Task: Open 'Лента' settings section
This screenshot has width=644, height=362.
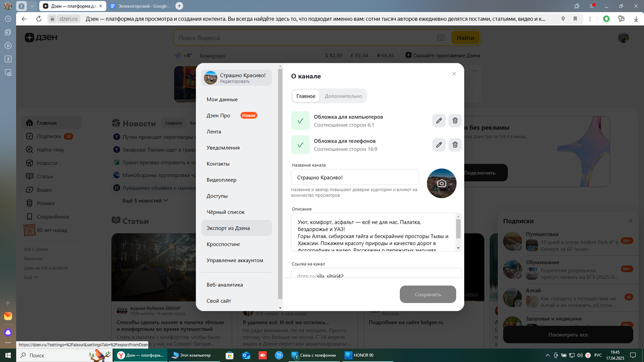Action: 237,131
